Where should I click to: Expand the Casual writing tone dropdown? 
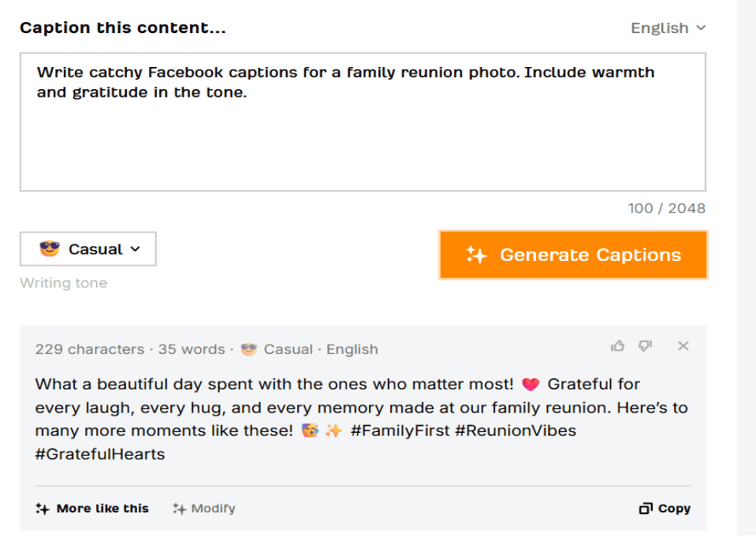pos(88,249)
